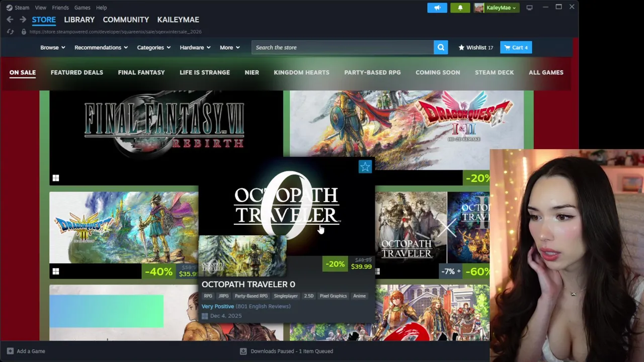Click the Pixel Graphics tag
Image resolution: width=644 pixels, height=362 pixels.
point(333,296)
